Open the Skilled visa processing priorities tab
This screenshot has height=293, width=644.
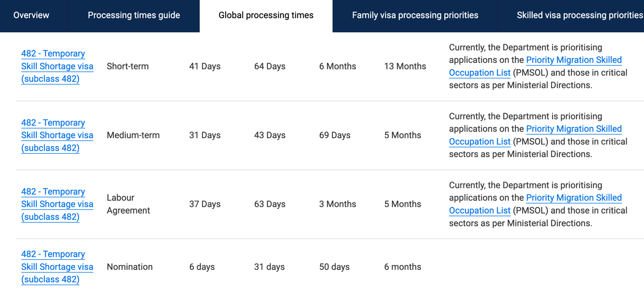[580, 15]
